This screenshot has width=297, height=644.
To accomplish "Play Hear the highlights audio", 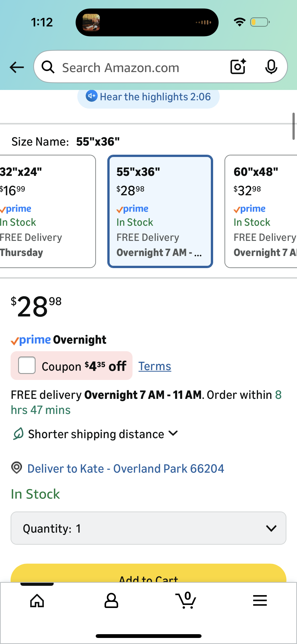I will tap(148, 97).
